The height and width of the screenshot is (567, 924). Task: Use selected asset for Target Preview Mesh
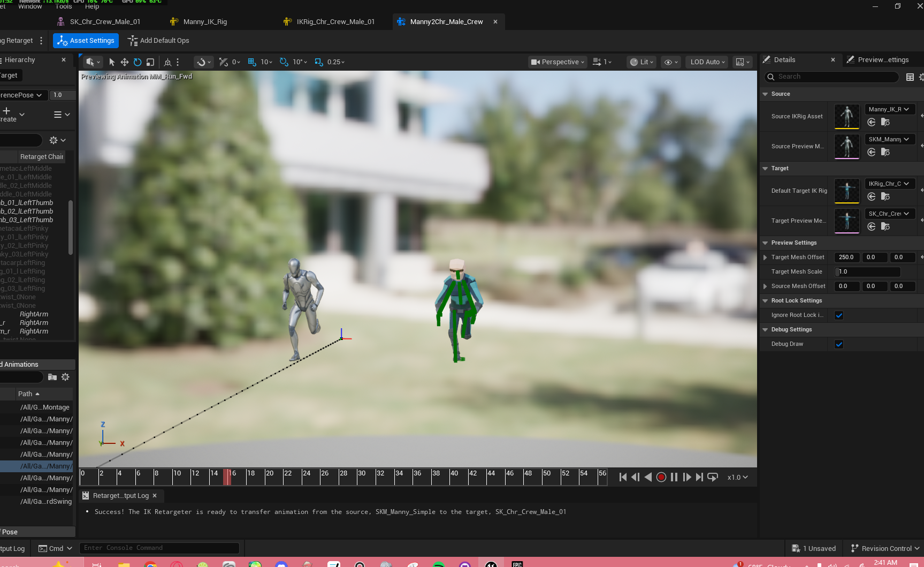(x=872, y=227)
